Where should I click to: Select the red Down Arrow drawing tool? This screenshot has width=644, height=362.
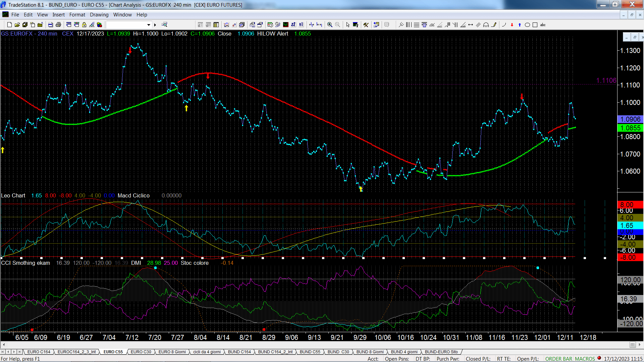coord(512,25)
